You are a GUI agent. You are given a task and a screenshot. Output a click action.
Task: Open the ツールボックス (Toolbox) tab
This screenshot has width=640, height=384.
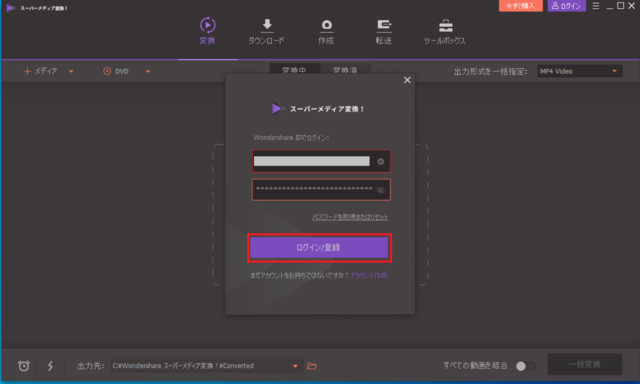[444, 31]
